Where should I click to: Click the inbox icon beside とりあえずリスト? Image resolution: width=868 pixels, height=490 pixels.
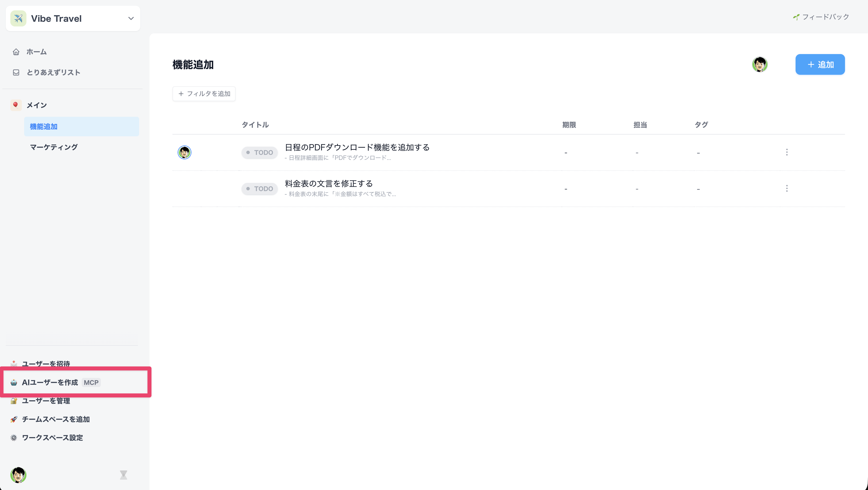pos(16,72)
